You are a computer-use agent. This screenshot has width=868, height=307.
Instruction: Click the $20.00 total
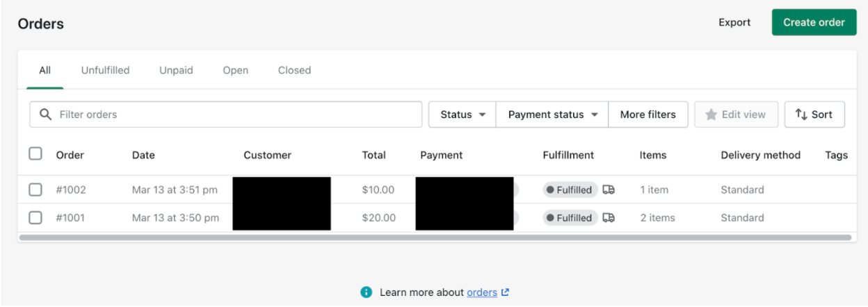(379, 217)
